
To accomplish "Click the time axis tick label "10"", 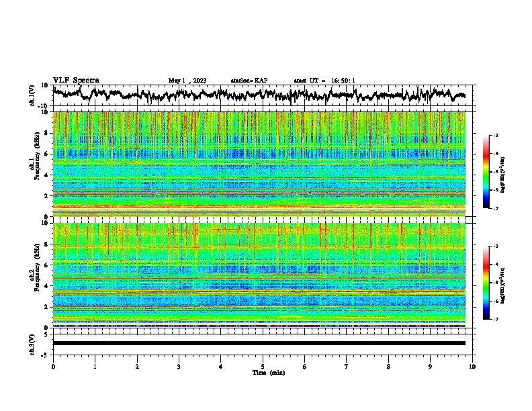I will [472, 366].
